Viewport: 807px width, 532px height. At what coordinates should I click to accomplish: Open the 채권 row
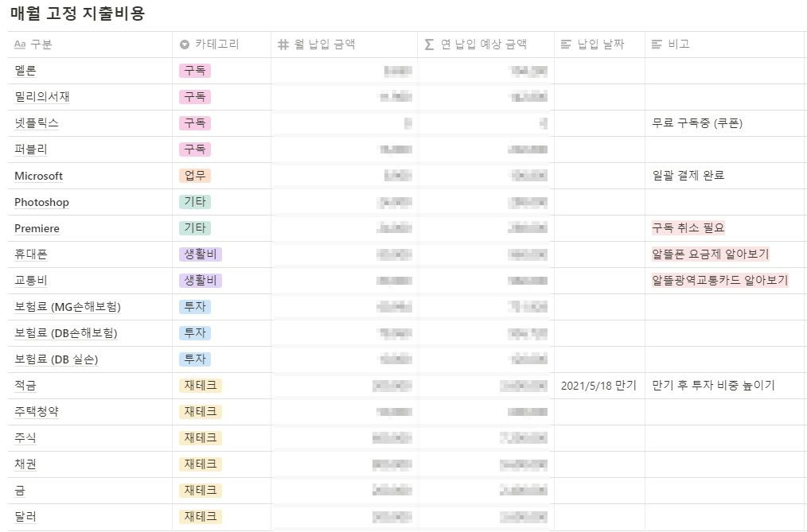click(x=25, y=464)
